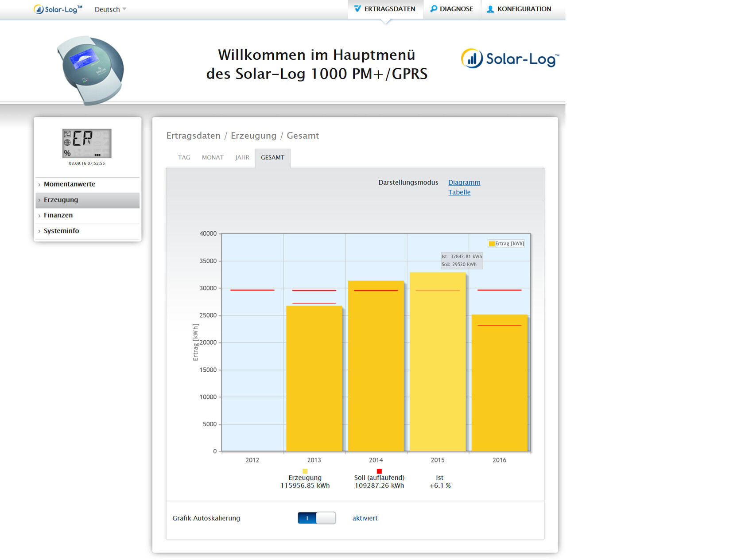This screenshot has height=560, width=753.
Task: Click the Solar-Log logo in the top bar
Action: 58,9
